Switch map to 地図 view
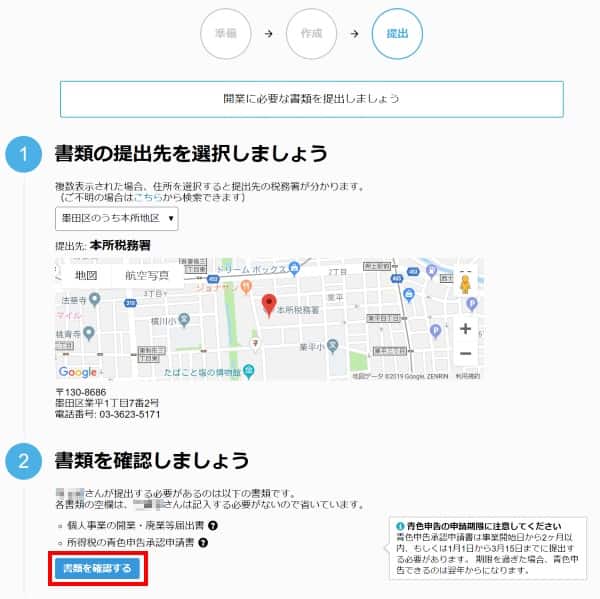This screenshot has width=600, height=599. click(86, 275)
